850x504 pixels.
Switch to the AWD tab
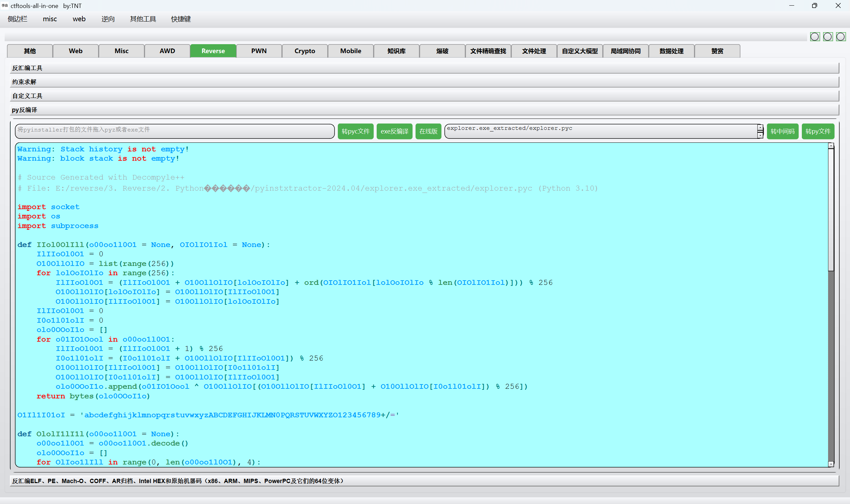167,51
